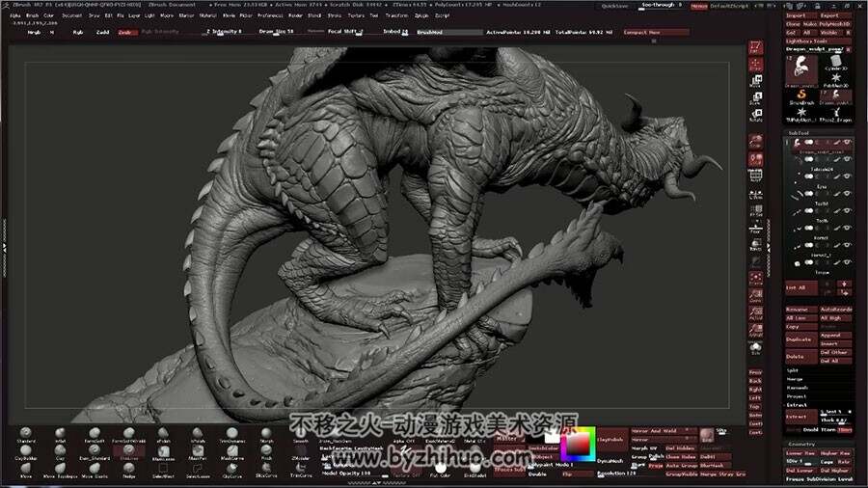Screen dimensions: 868x488
Task: Select the PolyMesh3D star tool thumbnail
Action: pyautogui.click(x=835, y=80)
